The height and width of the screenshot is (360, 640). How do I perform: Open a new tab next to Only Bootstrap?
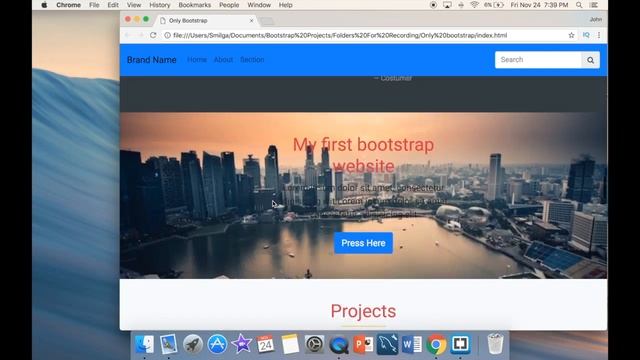click(267, 21)
